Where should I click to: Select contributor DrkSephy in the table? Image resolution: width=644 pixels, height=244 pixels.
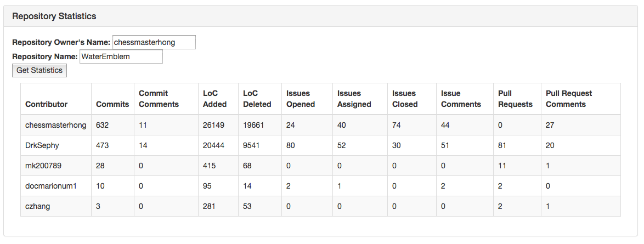pyautogui.click(x=42, y=145)
